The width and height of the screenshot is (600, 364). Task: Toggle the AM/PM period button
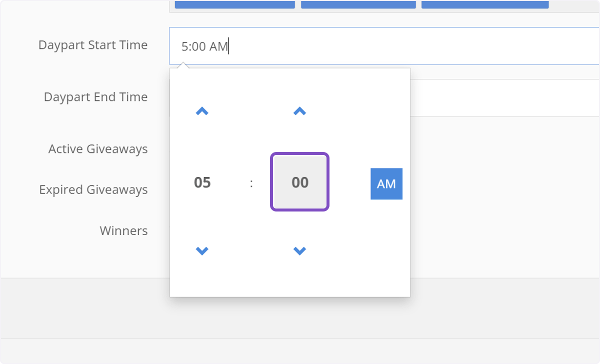click(386, 183)
